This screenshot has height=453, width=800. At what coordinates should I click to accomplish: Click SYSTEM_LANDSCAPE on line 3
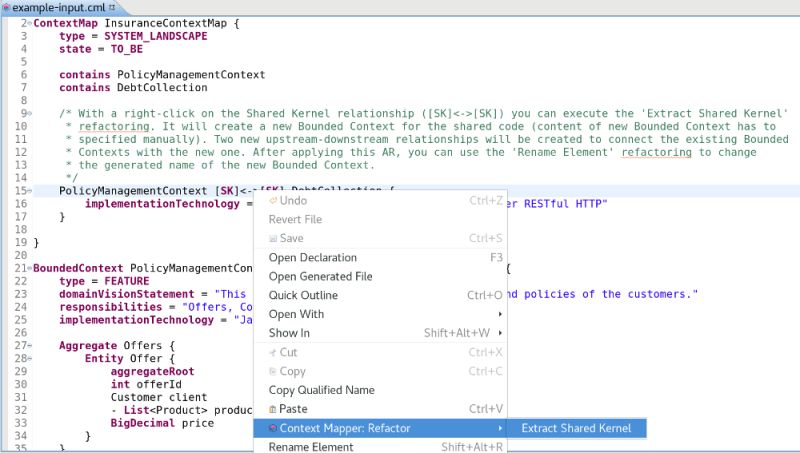pyautogui.click(x=156, y=36)
